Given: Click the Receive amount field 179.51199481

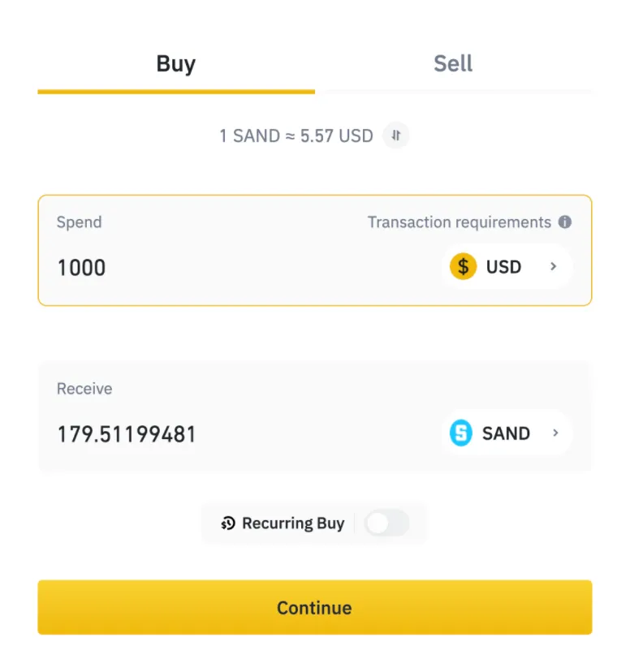Looking at the screenshot, I should point(127,433).
